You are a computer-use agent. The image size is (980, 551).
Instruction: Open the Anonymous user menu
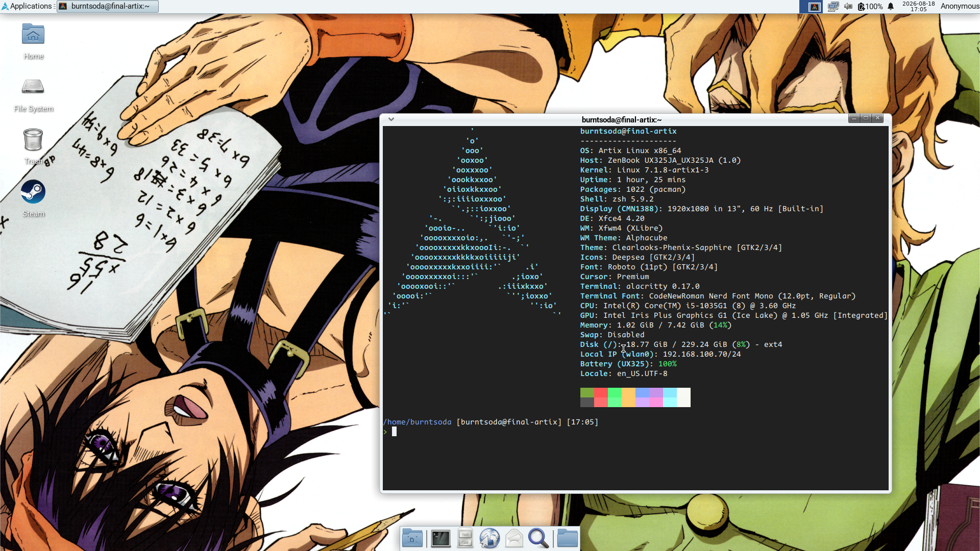pyautogui.click(x=960, y=6)
